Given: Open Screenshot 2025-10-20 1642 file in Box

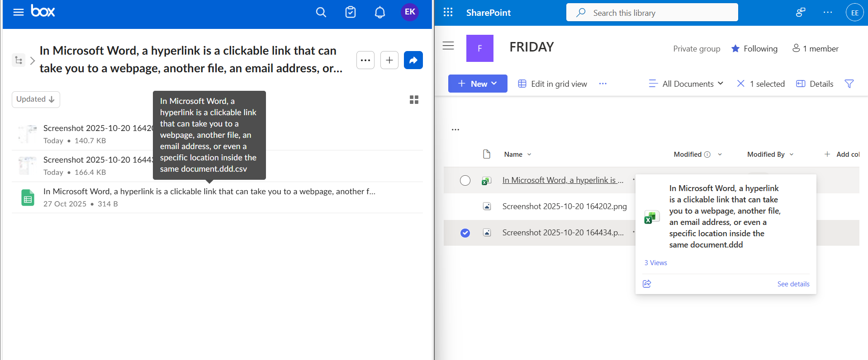Looking at the screenshot, I should (98, 128).
